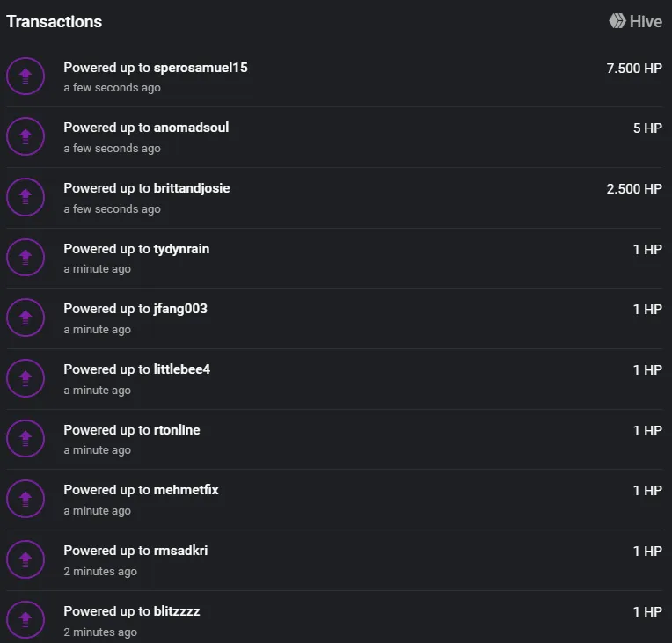Click power-up icon beside rtonline transaction
Screen dimensions: 672x643
tap(26, 439)
